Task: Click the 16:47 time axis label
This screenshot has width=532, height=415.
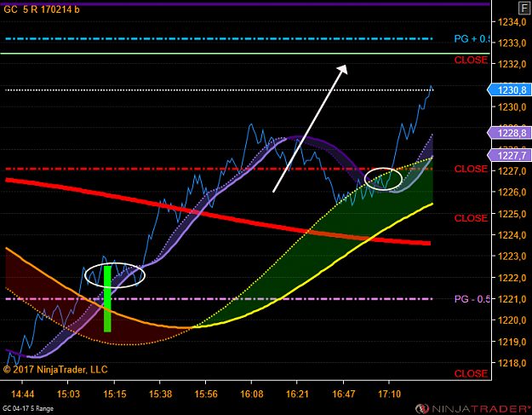Action: pos(344,395)
